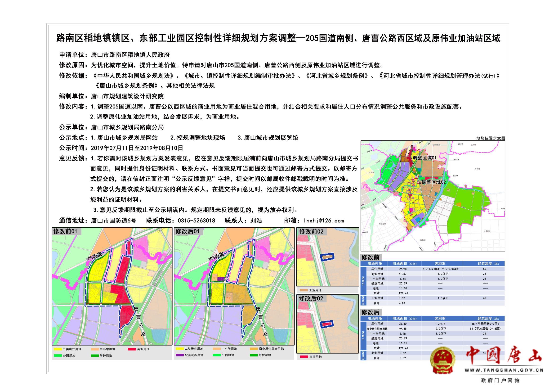Image resolution: width=554 pixels, height=392 pixels.
Task: Click the 申请单位 label
Action: coord(73,55)
